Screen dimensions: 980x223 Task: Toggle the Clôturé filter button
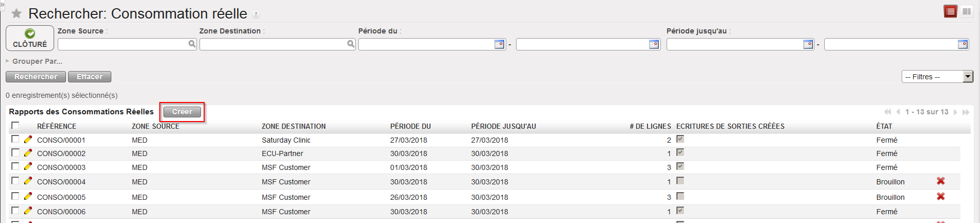[30, 38]
